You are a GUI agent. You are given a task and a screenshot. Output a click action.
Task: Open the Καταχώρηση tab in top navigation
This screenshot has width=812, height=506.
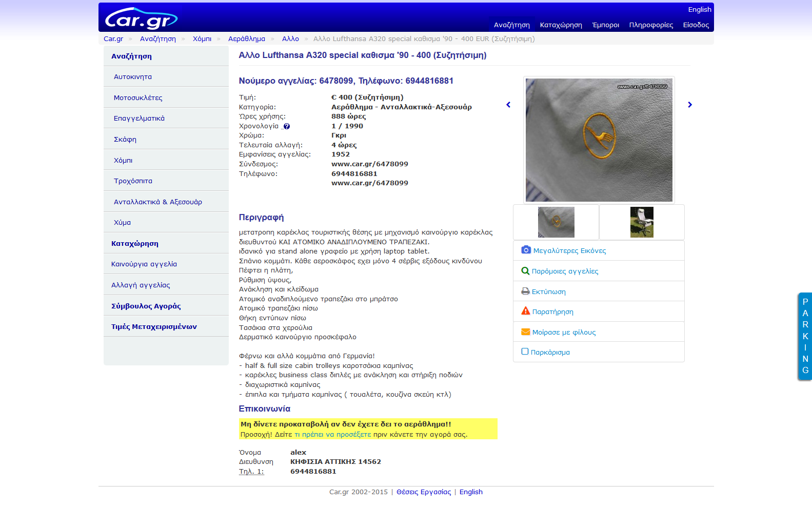click(561, 25)
